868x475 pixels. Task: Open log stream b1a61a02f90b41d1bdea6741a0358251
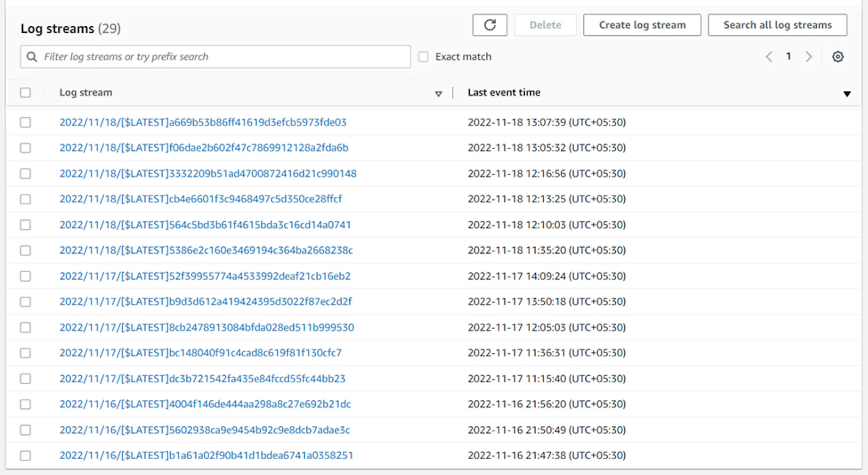(x=206, y=455)
